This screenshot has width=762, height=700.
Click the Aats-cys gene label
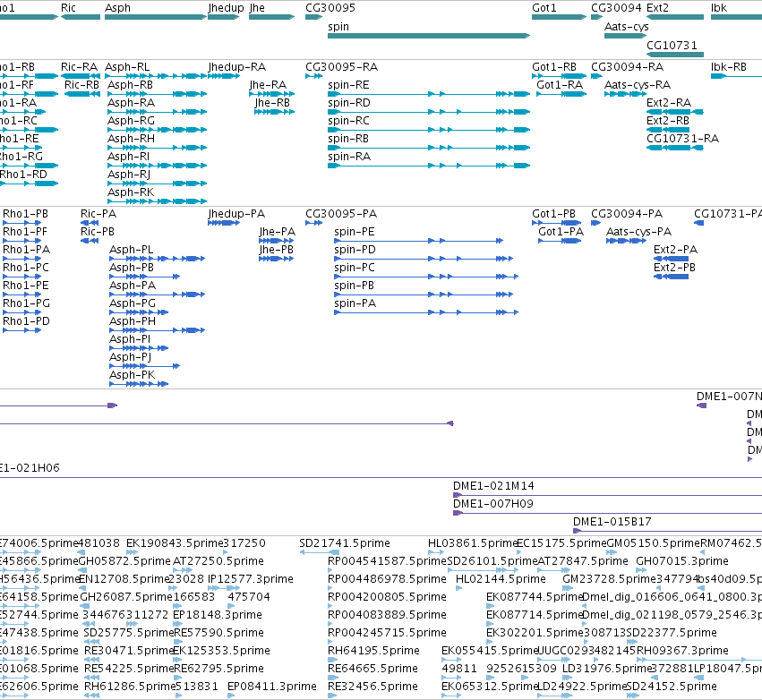pyautogui.click(x=627, y=27)
